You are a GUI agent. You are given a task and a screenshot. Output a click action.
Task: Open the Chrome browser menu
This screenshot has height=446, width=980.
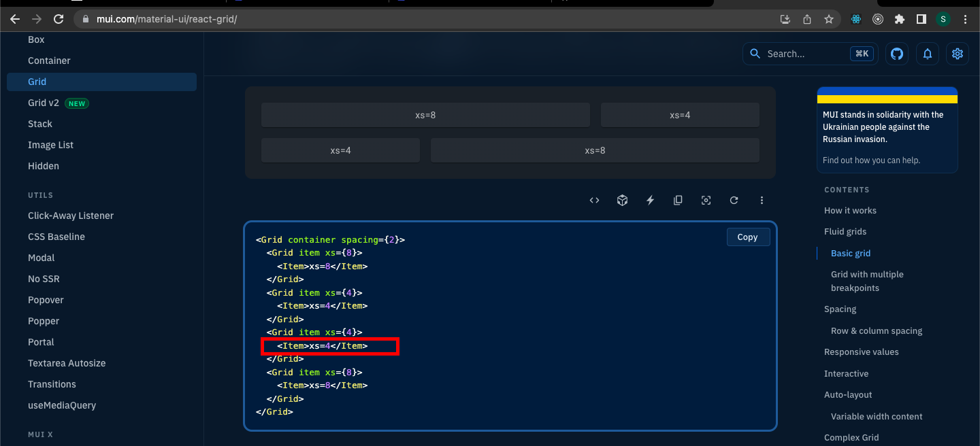pyautogui.click(x=965, y=19)
